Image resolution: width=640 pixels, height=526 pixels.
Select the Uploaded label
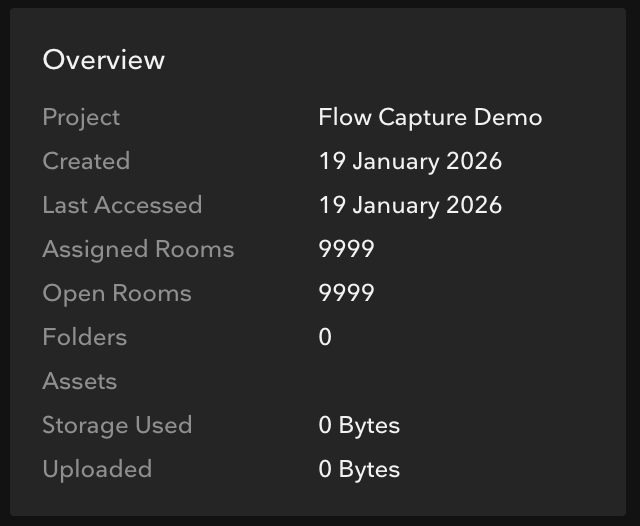(x=97, y=470)
